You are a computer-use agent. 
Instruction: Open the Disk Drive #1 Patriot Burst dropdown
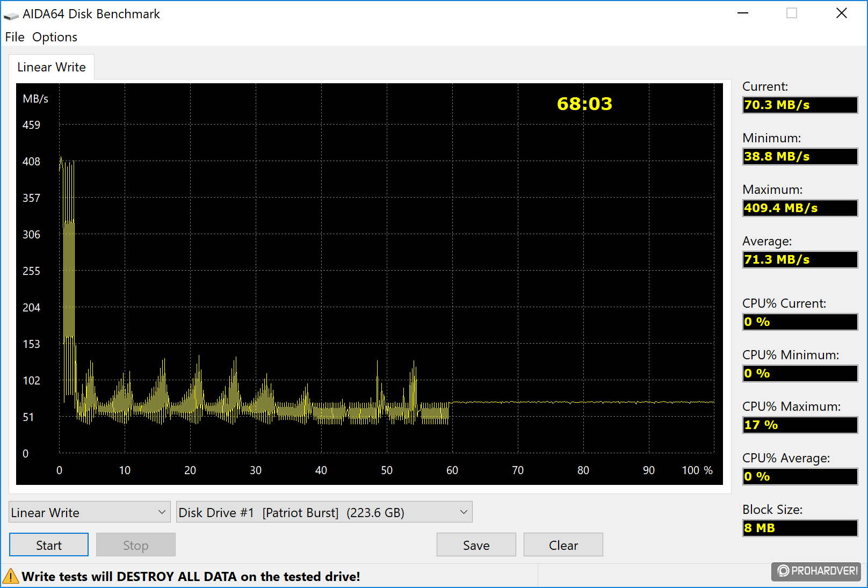coord(324,512)
